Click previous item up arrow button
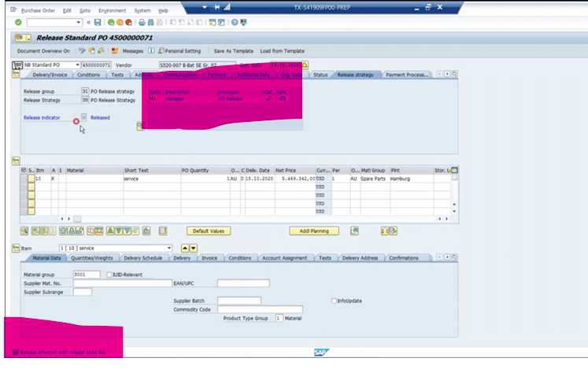This screenshot has width=588, height=384. (x=185, y=248)
